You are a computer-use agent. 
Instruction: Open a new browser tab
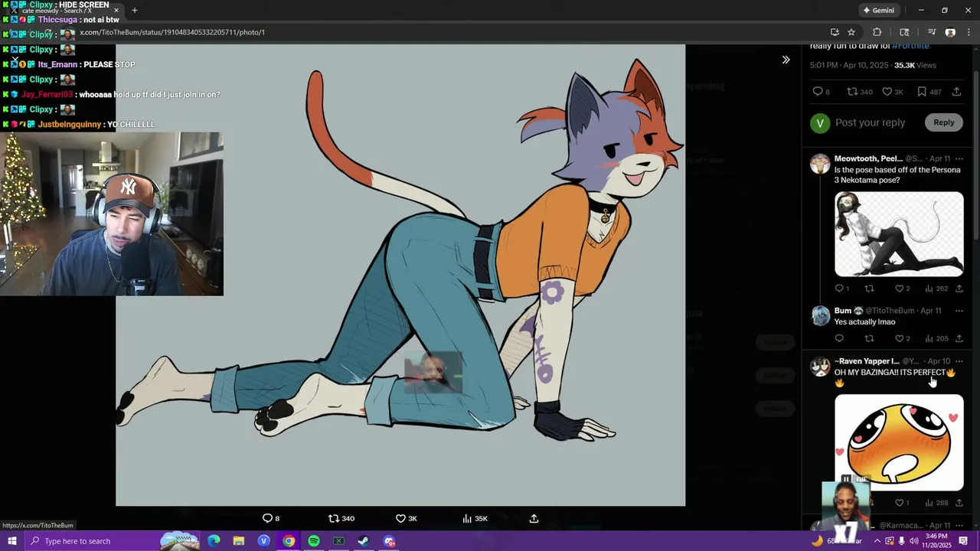(x=135, y=10)
